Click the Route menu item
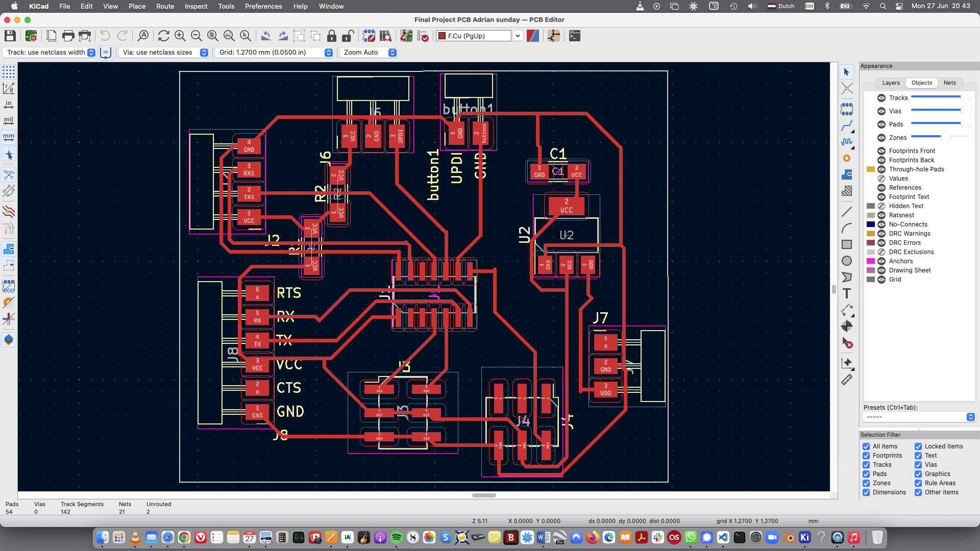 165,6
